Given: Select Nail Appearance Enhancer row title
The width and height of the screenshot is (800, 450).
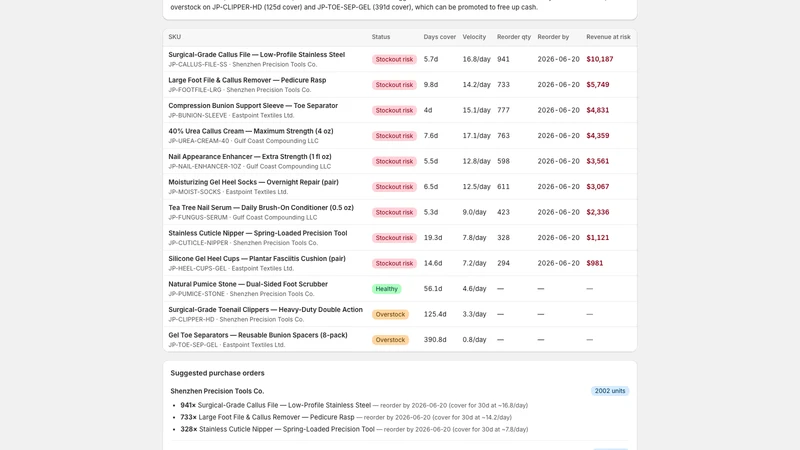Looking at the screenshot, I should coord(249,157).
